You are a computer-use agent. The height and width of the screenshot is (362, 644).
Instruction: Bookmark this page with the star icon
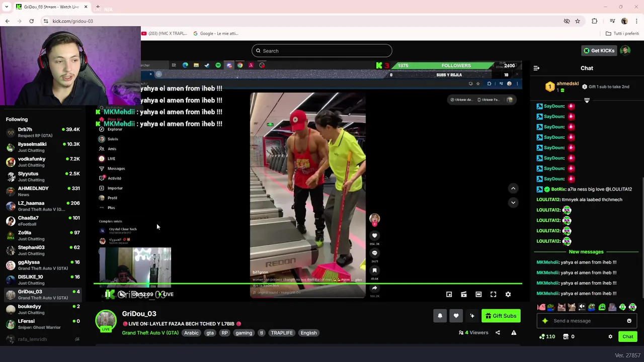pos(578,21)
